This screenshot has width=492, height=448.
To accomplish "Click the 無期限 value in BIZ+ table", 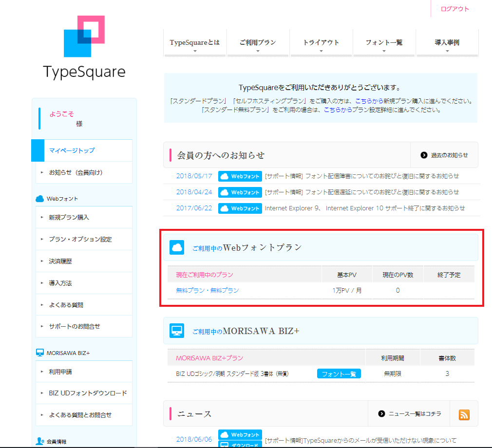I will click(393, 373).
